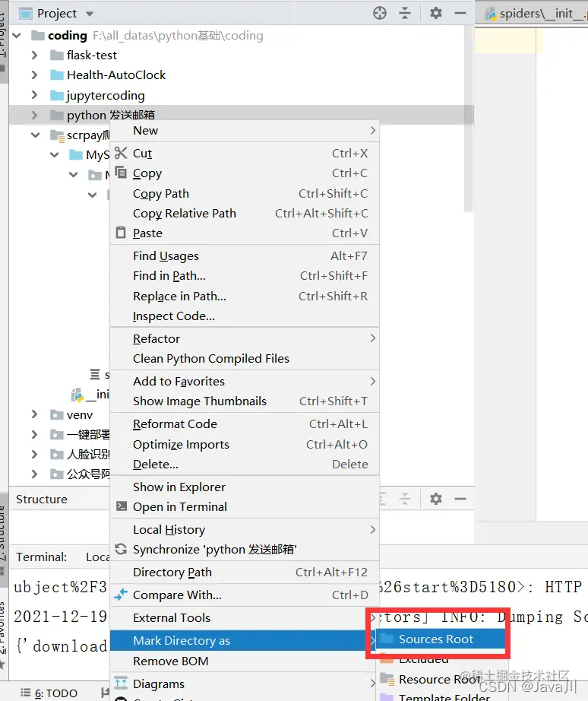This screenshot has height=701, width=588.
Task: Click the Project tree vertical scrollbar
Action: click(468, 119)
